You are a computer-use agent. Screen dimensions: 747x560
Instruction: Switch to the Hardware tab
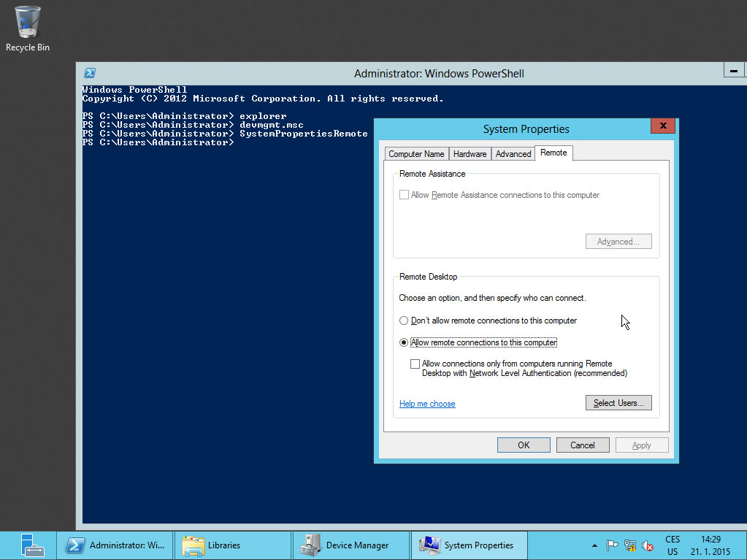[470, 154]
